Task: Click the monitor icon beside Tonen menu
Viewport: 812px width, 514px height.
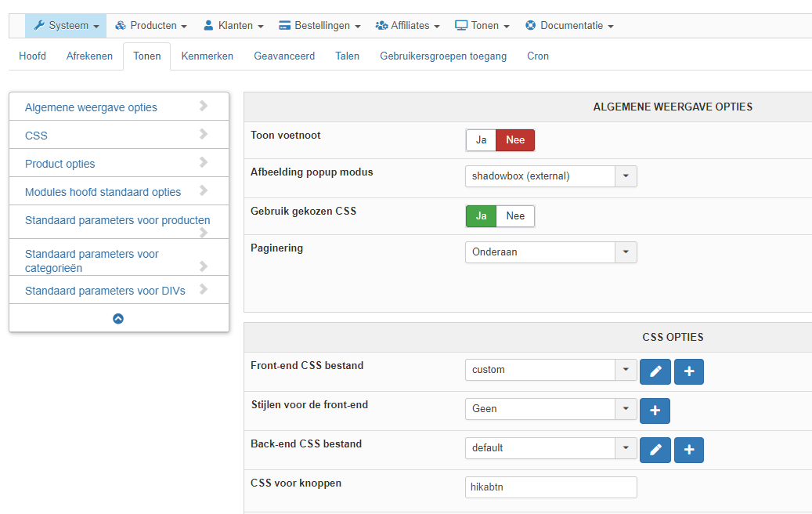Action: pos(461,25)
